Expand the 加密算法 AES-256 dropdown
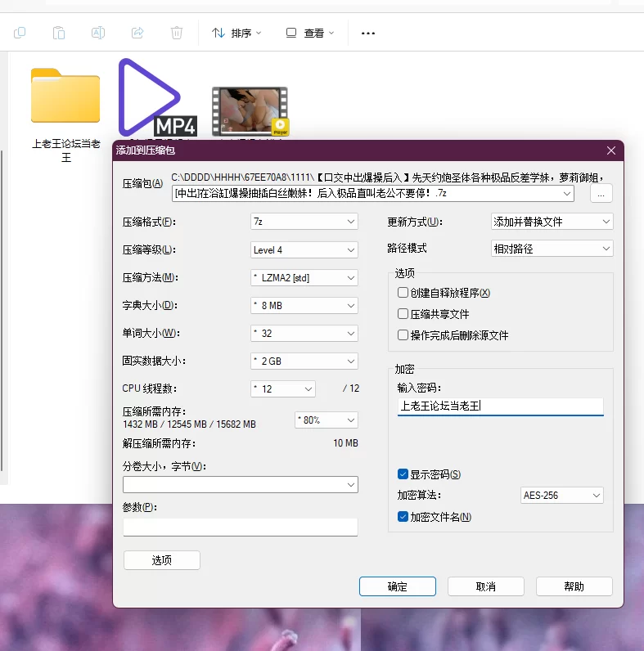644x651 pixels. (561, 496)
